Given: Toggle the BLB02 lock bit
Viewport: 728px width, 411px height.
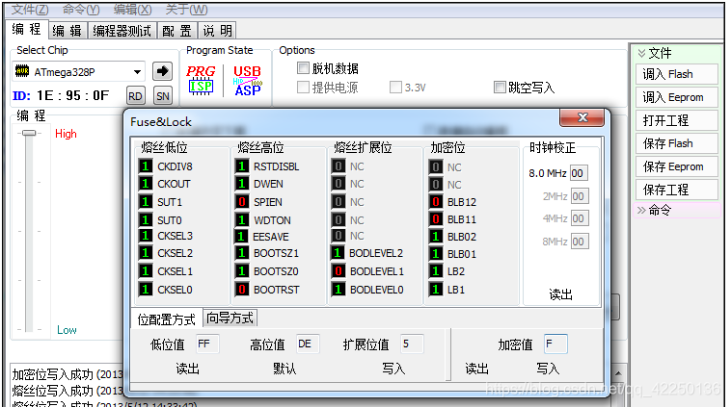Looking at the screenshot, I should coord(436,237).
